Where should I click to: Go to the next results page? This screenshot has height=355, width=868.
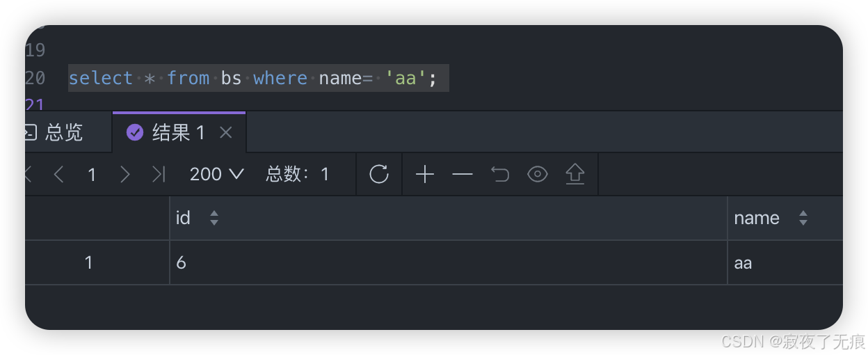[x=125, y=174]
